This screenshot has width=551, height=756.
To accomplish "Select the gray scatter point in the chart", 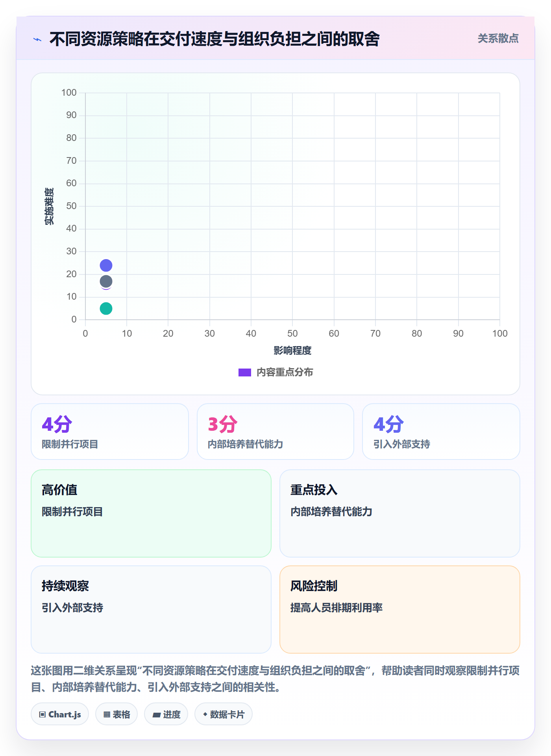I will click(x=106, y=281).
